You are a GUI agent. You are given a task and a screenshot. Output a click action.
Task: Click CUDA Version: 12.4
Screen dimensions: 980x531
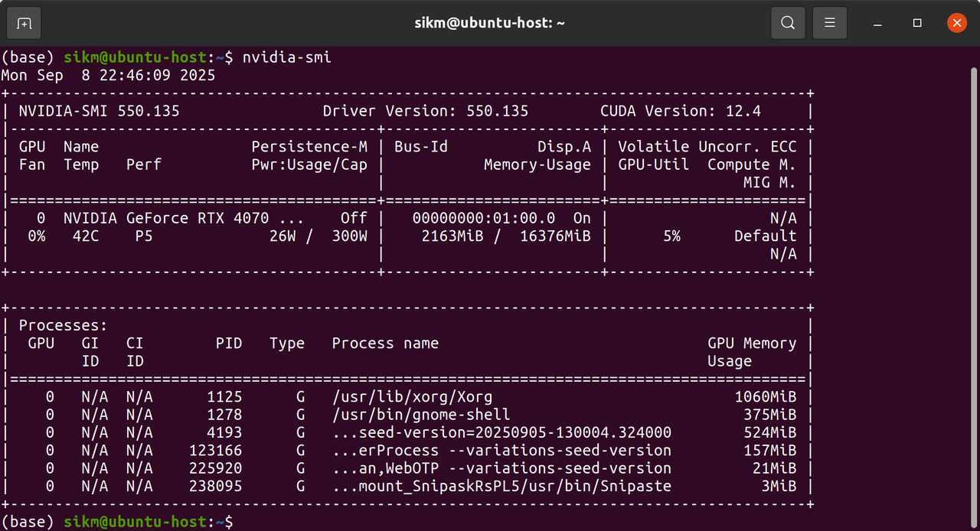pyautogui.click(x=681, y=111)
